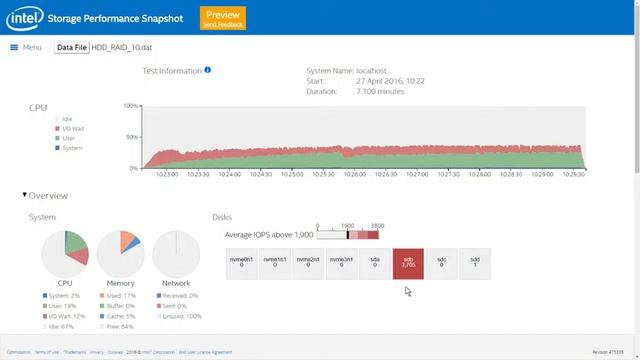
Task: Click the Average IOPS threshold slider handle
Action: 348,235
